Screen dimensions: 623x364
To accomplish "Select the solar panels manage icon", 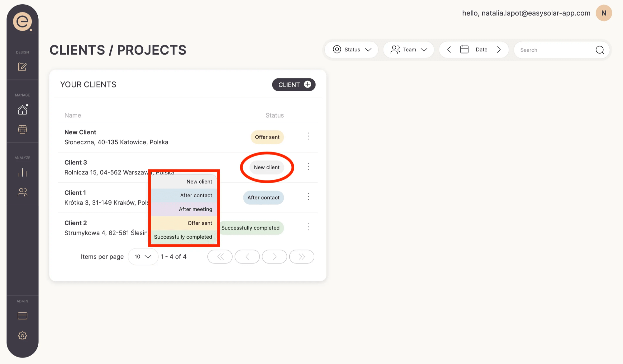I will click(x=22, y=129).
